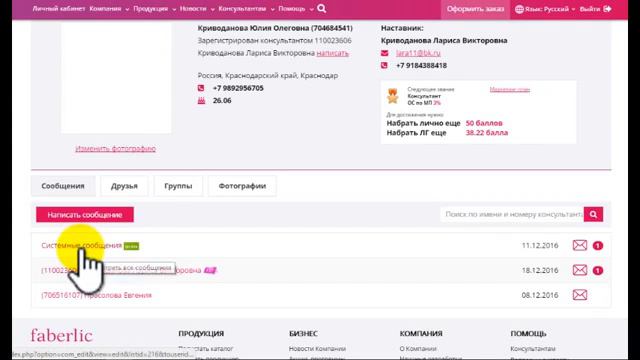Open Новости Компании footer link
Screen dimensions: 640x360
[x=317, y=349]
